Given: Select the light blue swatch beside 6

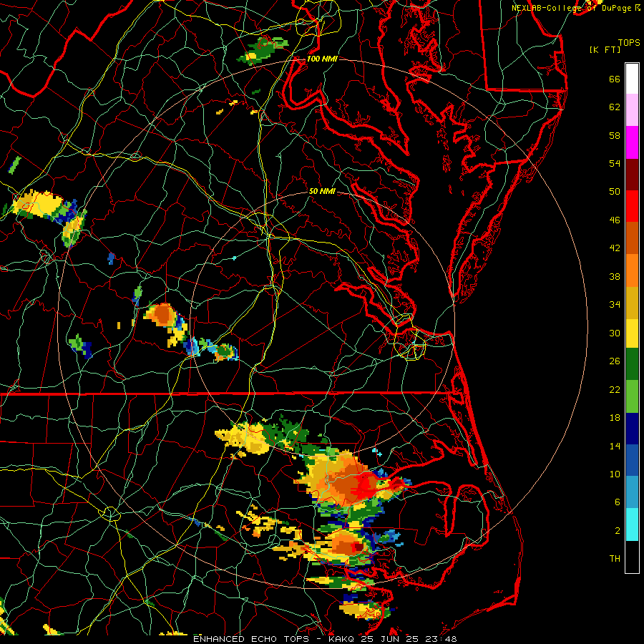Looking at the screenshot, I should click(x=632, y=492).
